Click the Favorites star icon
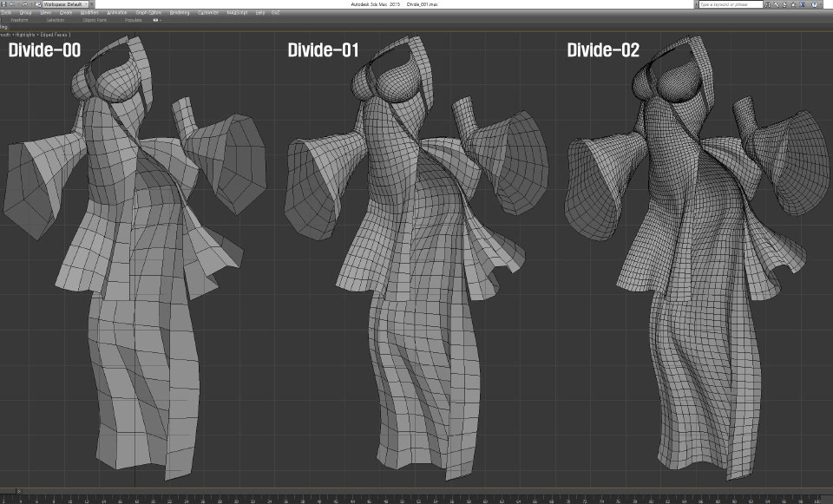Screen dimensions: 833x504 pos(794,4)
